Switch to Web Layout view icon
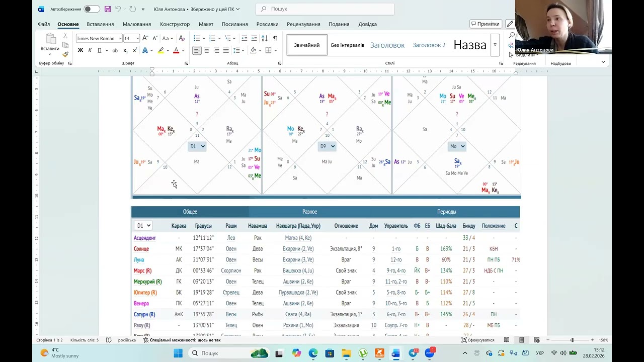This screenshot has width=644, height=362. (537, 340)
